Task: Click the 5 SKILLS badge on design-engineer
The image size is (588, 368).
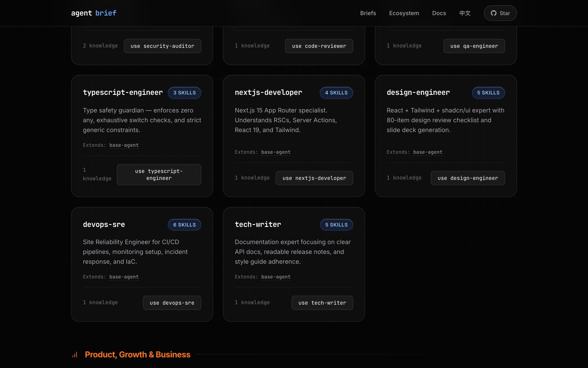Action: 488,93
